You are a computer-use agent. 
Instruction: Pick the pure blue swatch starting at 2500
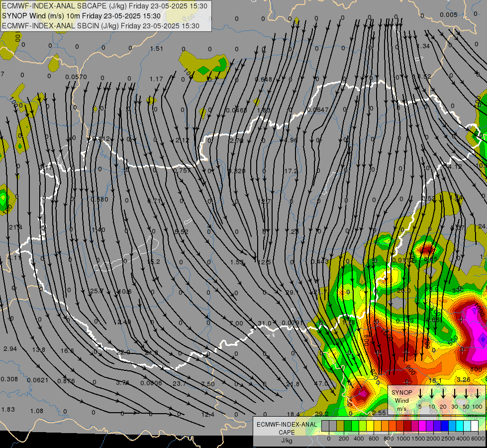click(x=444, y=426)
